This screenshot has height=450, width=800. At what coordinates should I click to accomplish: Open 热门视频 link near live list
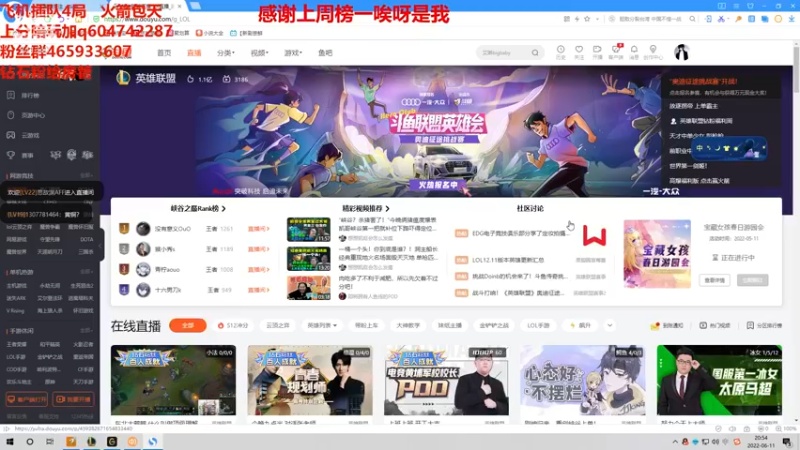pos(714,326)
